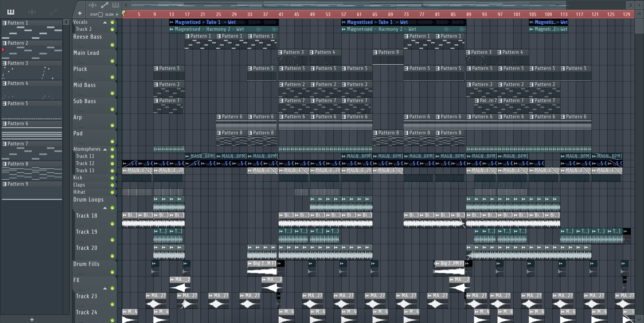Viewport: 644px width, 323px height.
Task: Mute the Main Lead track
Action: [112, 61]
